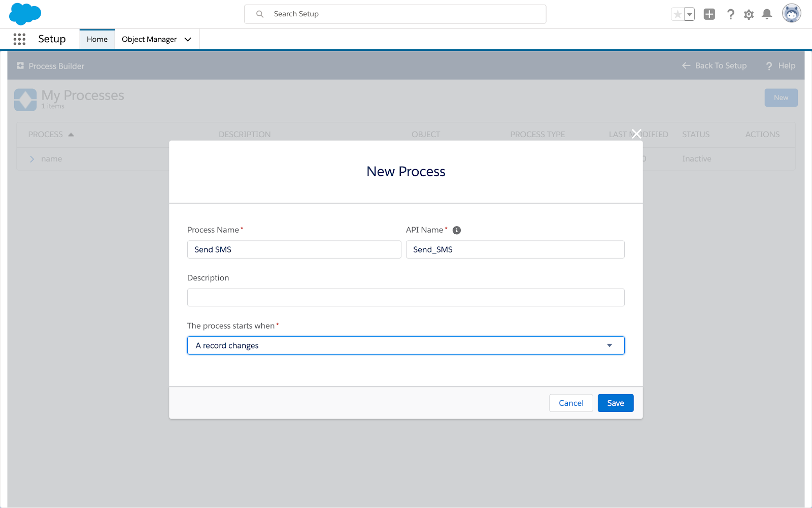Click the search magnifier icon

click(x=260, y=14)
